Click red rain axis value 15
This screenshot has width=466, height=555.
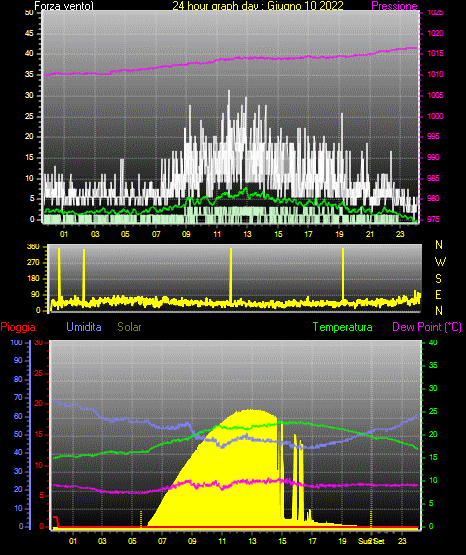click(x=39, y=434)
